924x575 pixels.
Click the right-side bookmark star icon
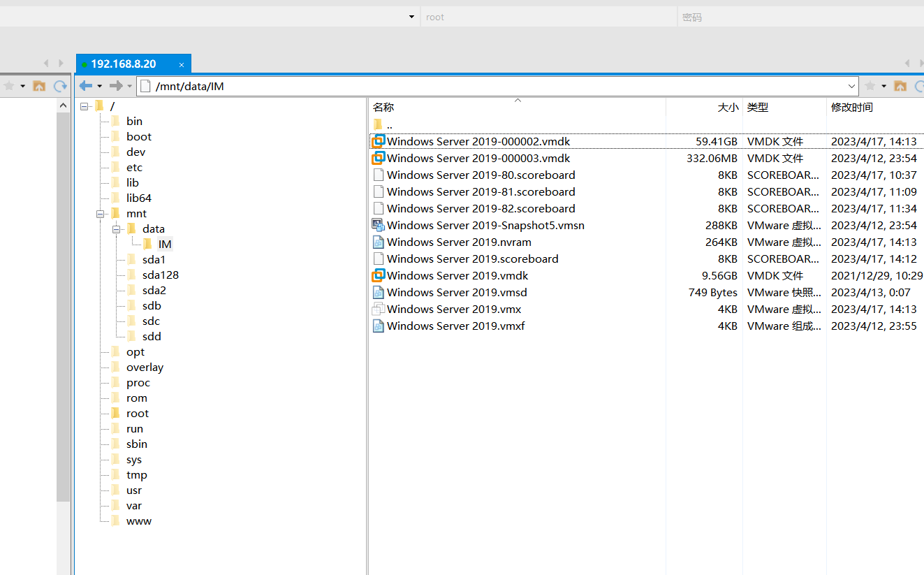(870, 86)
